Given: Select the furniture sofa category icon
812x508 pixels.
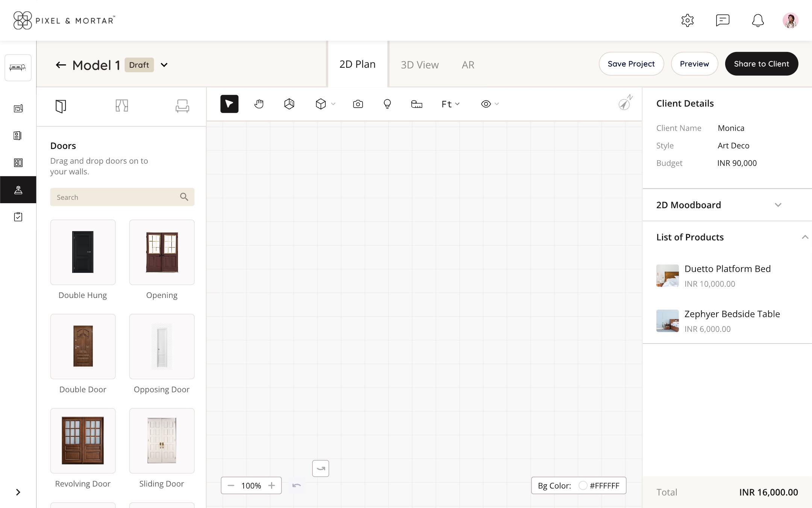Looking at the screenshot, I should (x=182, y=106).
